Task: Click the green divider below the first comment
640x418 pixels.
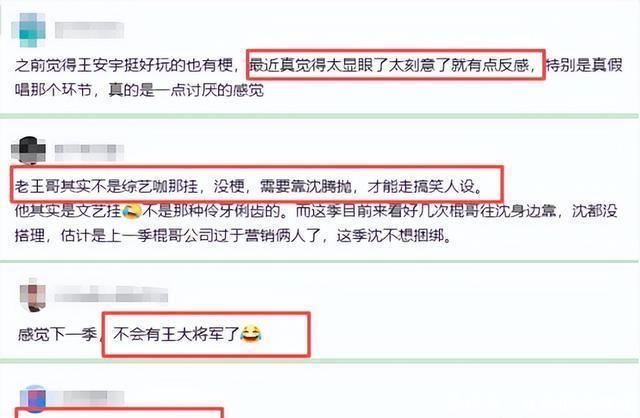Action: point(319,116)
